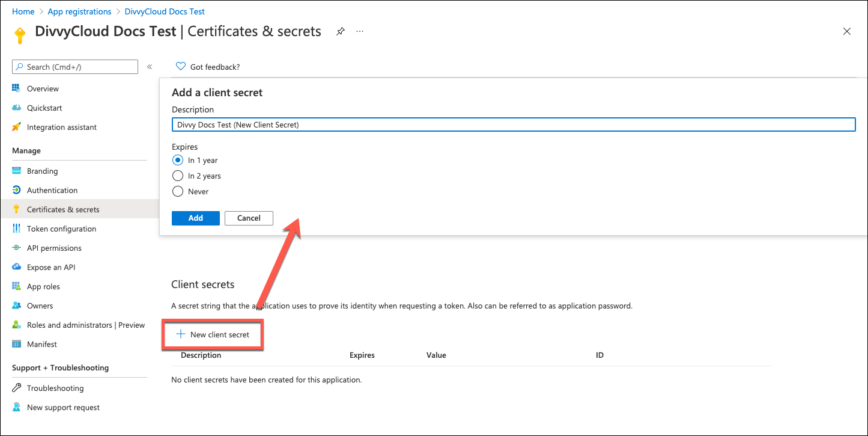Click the API permissions icon
The width and height of the screenshot is (868, 436).
[16, 248]
